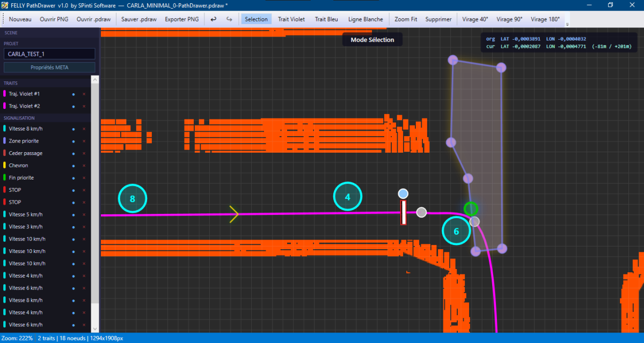Toggle visibility dot for Traj. Violet #2
Screen dimensions: 644x343
[x=74, y=106]
